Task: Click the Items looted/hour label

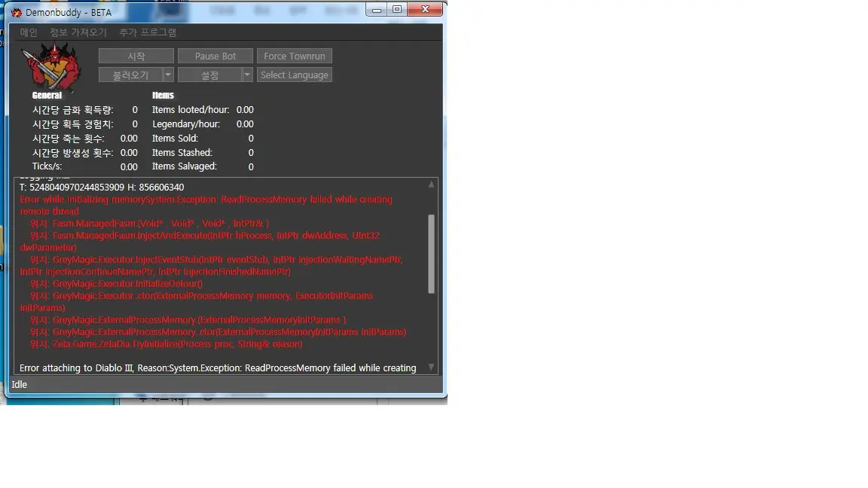Action: [191, 110]
